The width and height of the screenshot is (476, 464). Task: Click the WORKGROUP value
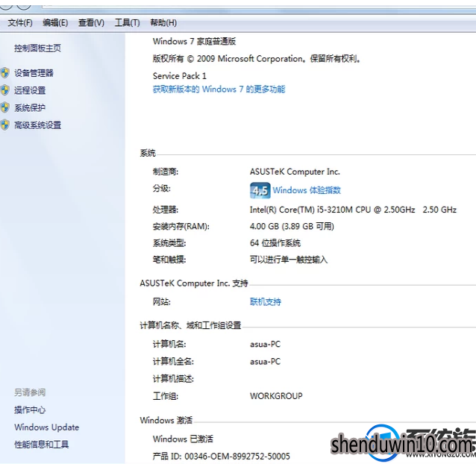276,396
